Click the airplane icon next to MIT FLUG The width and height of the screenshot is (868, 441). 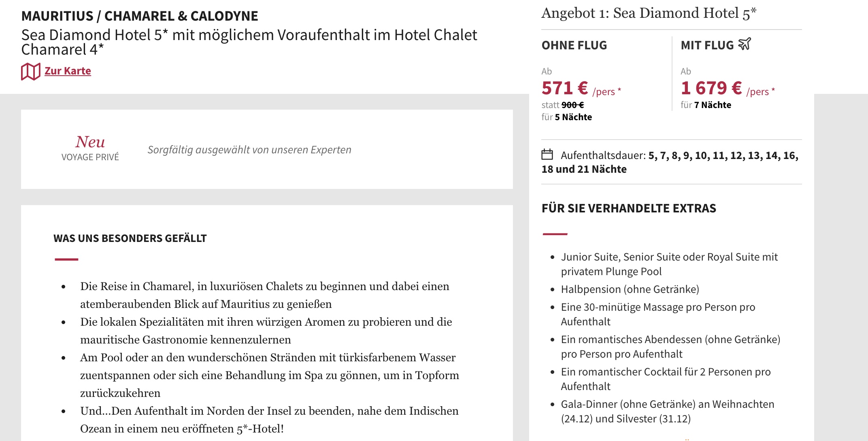pyautogui.click(x=745, y=44)
